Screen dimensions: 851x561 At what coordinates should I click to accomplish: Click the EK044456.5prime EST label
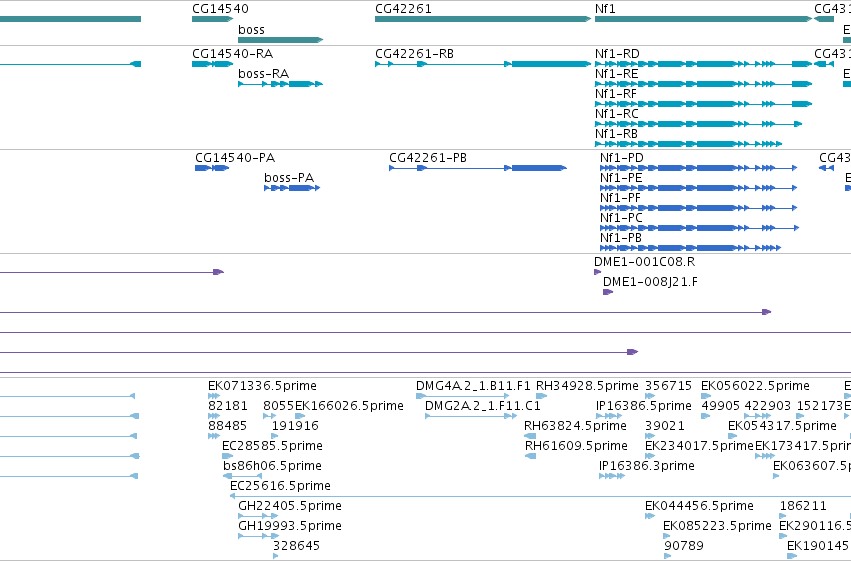(x=700, y=506)
